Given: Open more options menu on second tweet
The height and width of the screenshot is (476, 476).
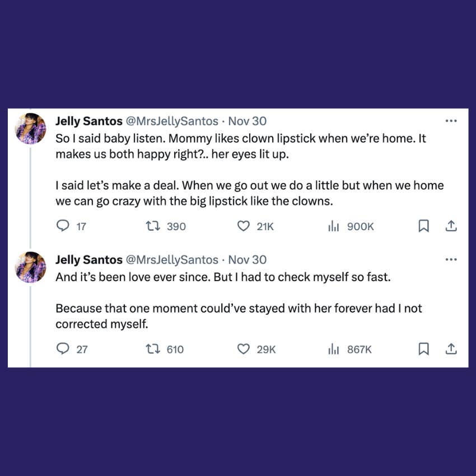Looking at the screenshot, I should [451, 259].
